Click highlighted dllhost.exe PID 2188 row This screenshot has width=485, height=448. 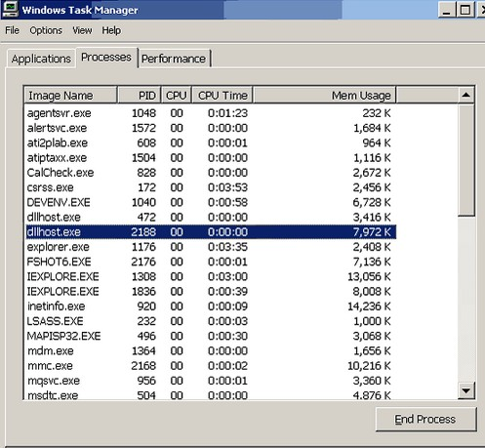(211, 232)
